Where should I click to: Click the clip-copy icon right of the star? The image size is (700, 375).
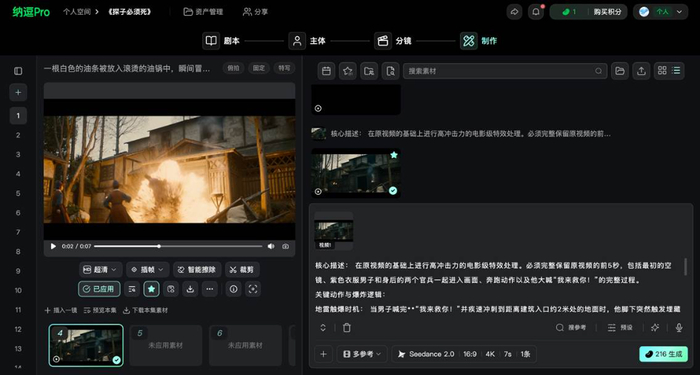tap(171, 289)
